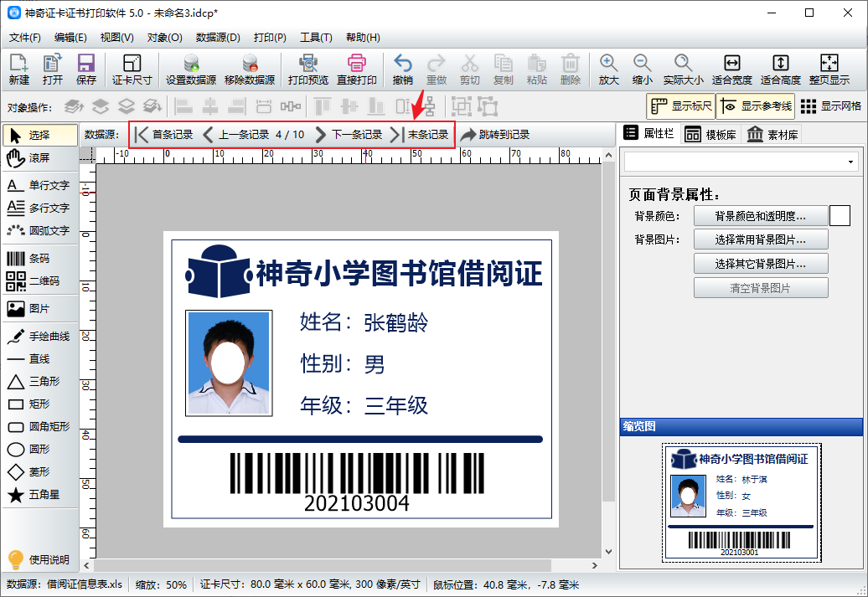The image size is (868, 597).
Task: Select the 多行文字 text tool
Action: (x=40, y=208)
